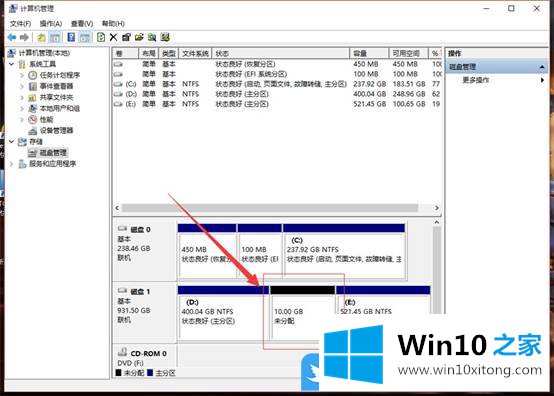Toggle the show/hide console tree icon
The image size is (554, 396).
(55, 37)
